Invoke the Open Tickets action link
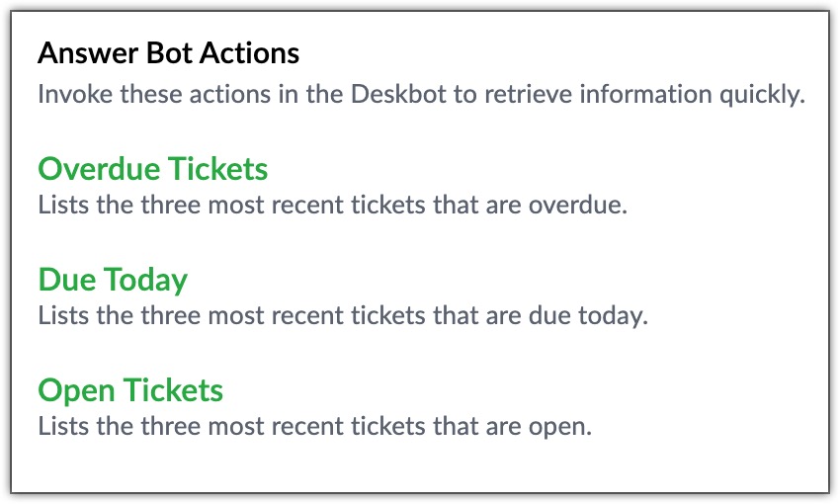840x504 pixels. pyautogui.click(x=130, y=390)
